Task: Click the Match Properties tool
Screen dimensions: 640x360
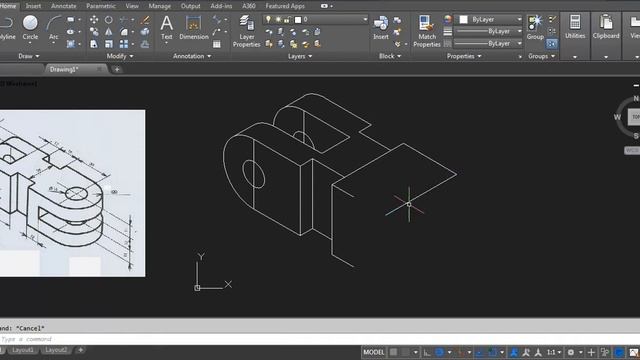Action: [427, 31]
